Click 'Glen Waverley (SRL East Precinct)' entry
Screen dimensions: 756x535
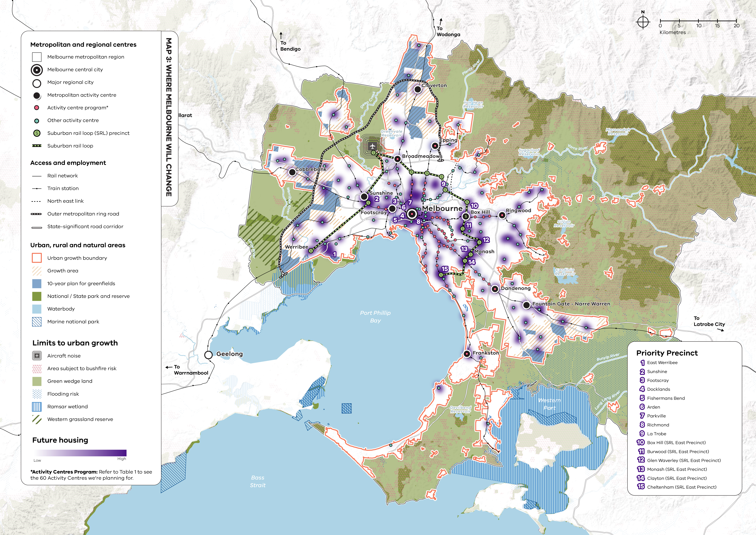coord(684,461)
